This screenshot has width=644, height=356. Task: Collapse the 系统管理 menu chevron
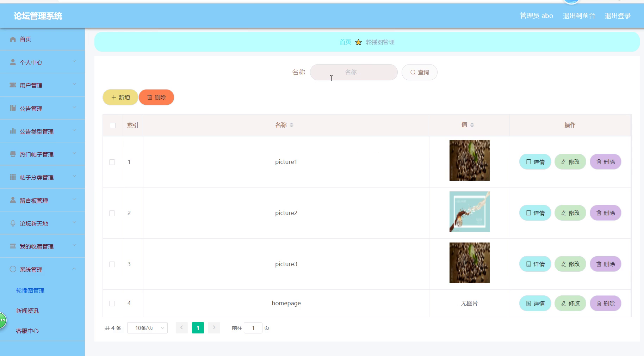tap(74, 269)
